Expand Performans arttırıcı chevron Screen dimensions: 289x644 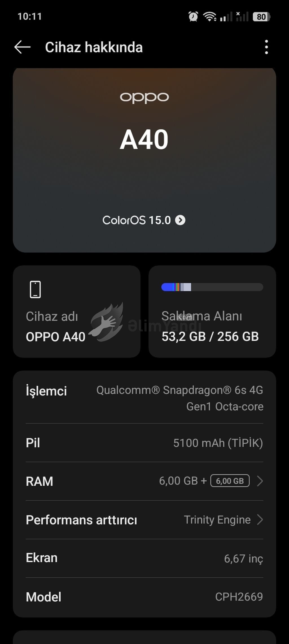[260, 519]
